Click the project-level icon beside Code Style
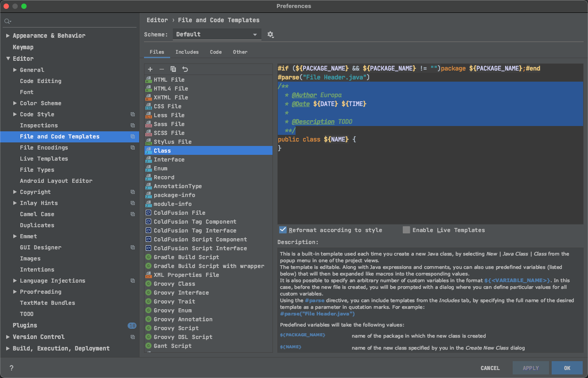 (x=132, y=114)
